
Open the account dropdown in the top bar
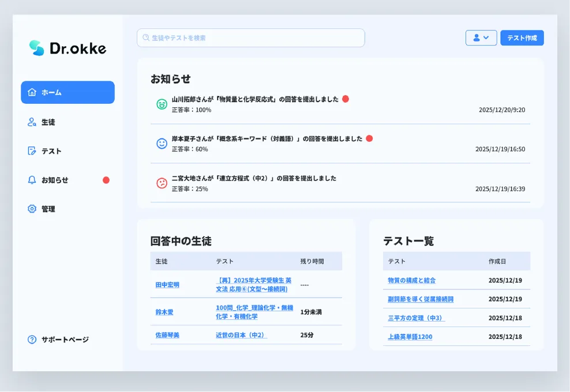pos(481,37)
